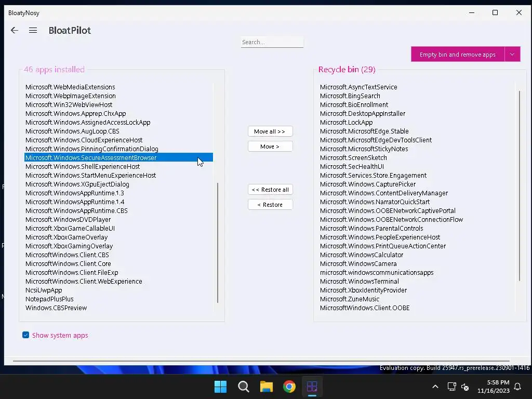This screenshot has height=399, width=532.
Task: Focus the Search input field
Action: (272, 42)
